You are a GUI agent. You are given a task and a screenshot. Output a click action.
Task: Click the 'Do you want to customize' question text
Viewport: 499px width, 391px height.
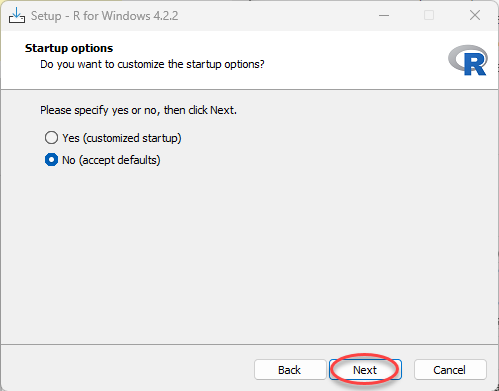152,64
